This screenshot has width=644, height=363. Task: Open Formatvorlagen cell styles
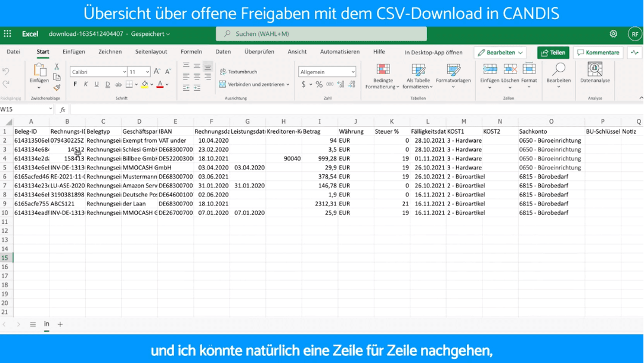coord(453,76)
